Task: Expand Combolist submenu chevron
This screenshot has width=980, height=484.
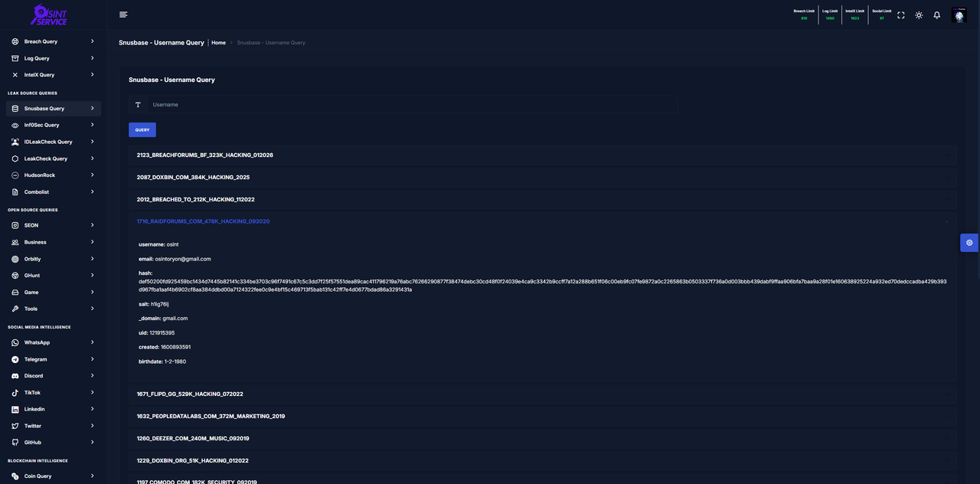Action: [x=92, y=192]
